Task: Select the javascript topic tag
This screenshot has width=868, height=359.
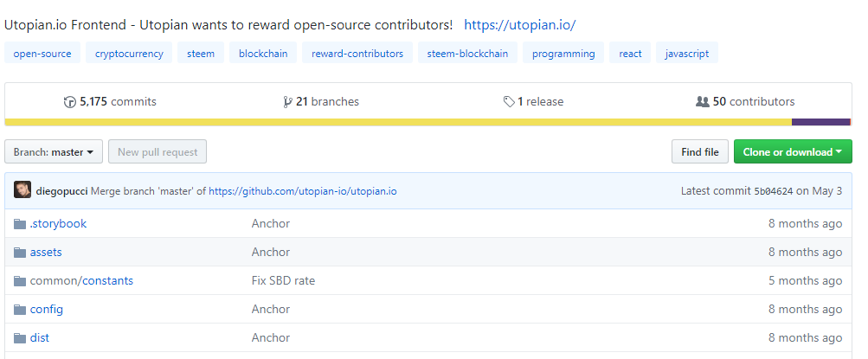Action: [687, 54]
